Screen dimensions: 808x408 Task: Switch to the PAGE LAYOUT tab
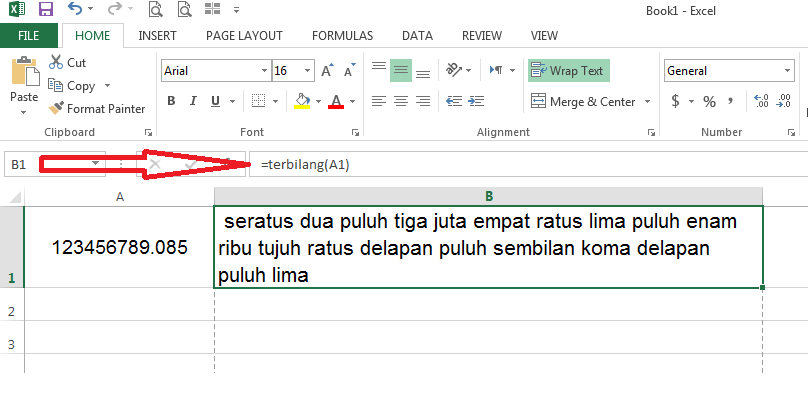pyautogui.click(x=244, y=36)
